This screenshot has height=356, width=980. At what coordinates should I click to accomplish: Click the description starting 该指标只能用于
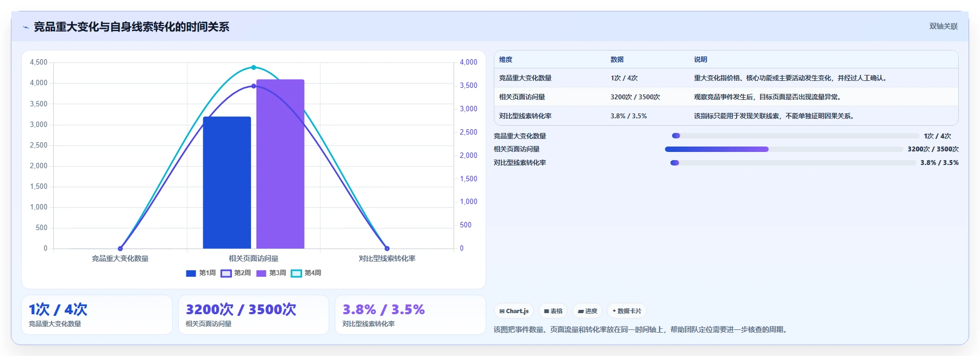[775, 116]
